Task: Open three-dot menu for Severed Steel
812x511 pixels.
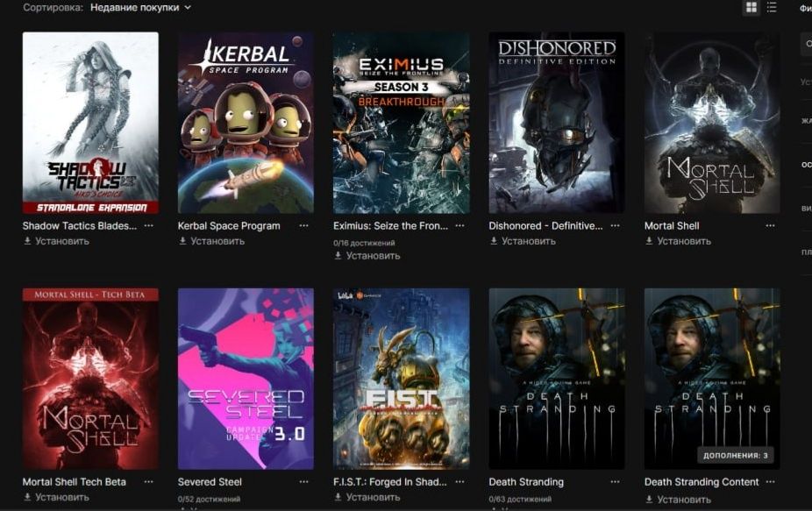Action: pyautogui.click(x=304, y=481)
